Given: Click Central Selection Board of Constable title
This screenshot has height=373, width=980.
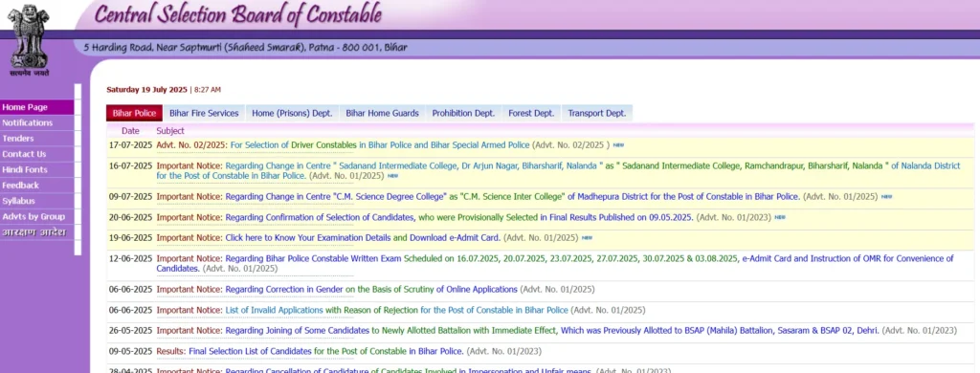Looking at the screenshot, I should point(237,14).
